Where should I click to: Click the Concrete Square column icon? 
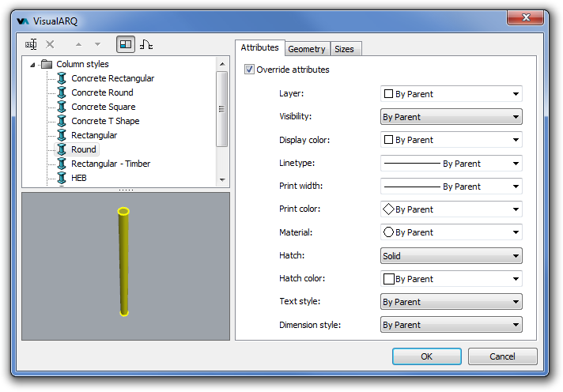tap(62, 107)
